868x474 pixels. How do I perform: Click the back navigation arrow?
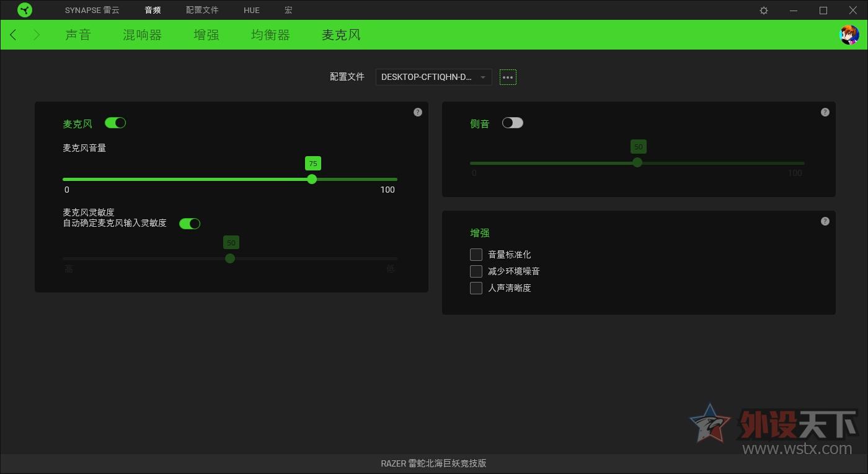[13, 35]
